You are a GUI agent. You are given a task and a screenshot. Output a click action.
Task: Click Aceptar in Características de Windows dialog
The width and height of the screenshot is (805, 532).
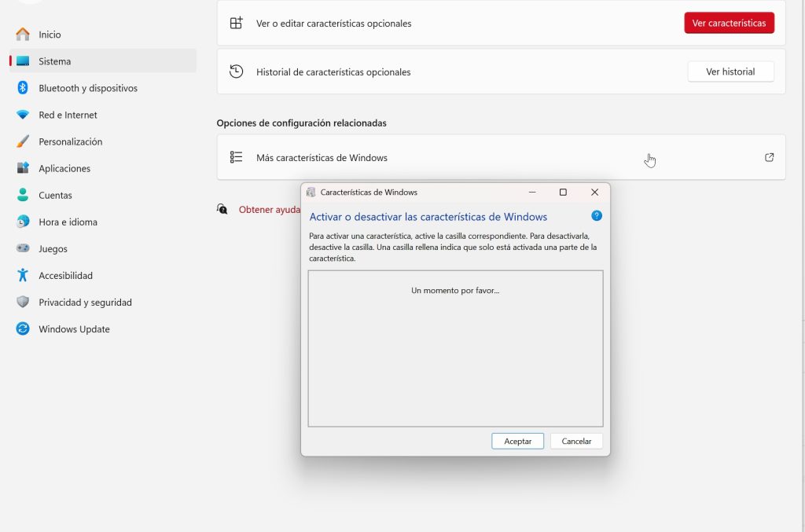coord(517,441)
